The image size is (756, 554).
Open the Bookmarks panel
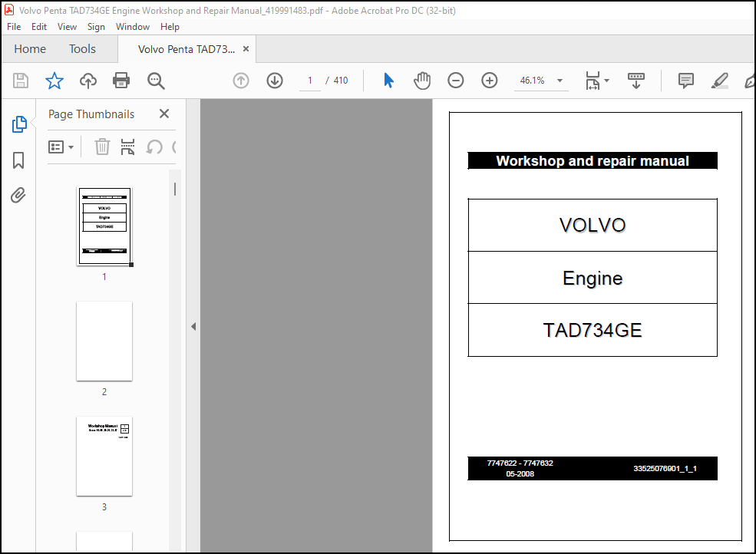pyautogui.click(x=18, y=160)
